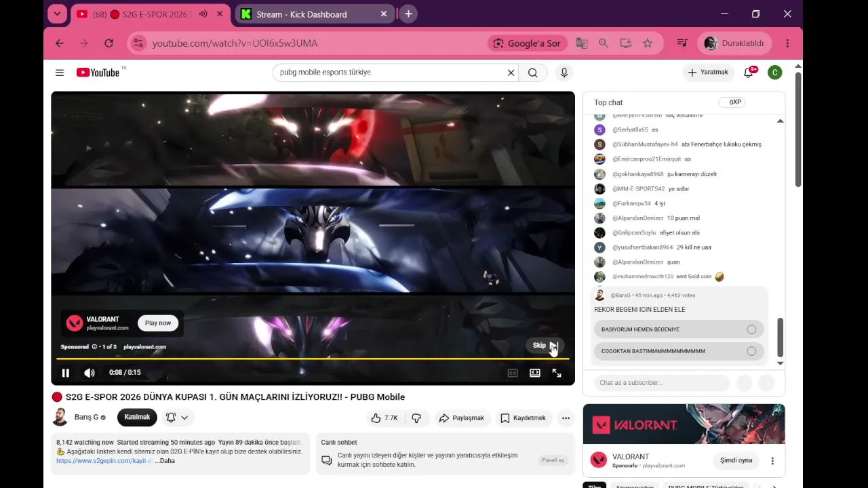This screenshot has width=868, height=488.
Task: Open the Valorant sidebar ad banner image
Action: [684, 424]
